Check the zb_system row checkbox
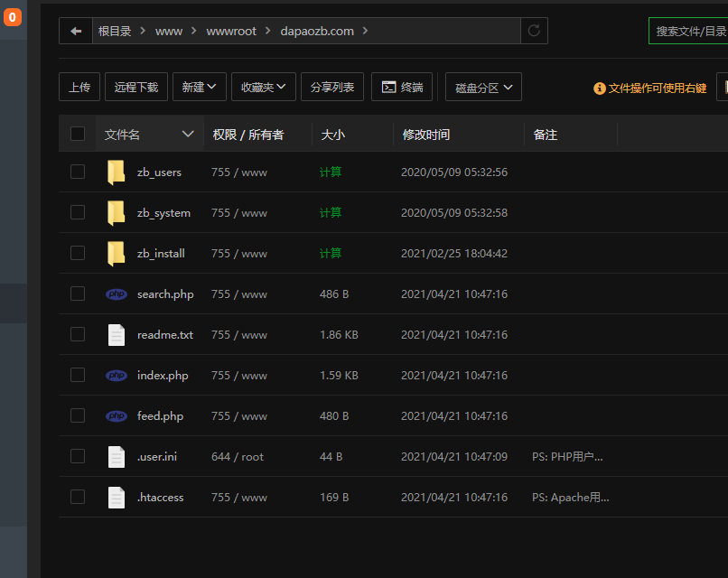 coord(78,212)
